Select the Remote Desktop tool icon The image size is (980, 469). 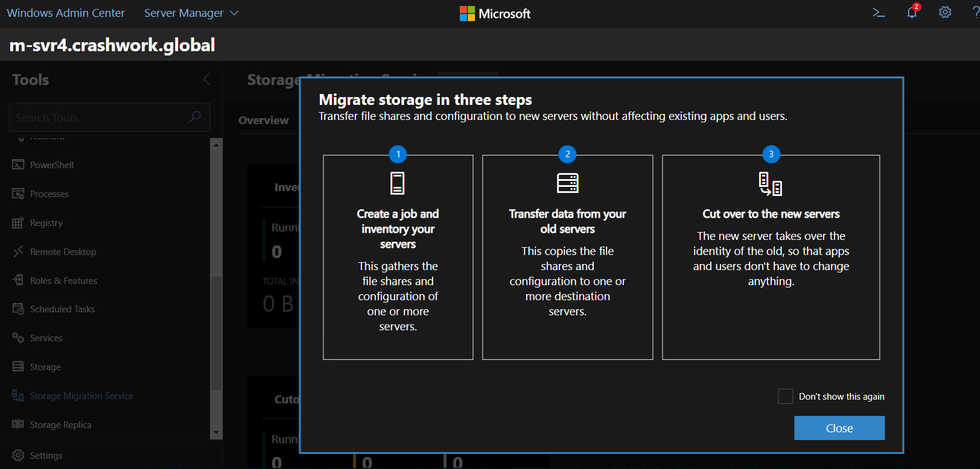tap(18, 251)
